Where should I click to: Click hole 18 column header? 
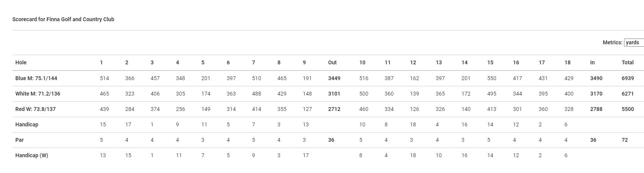pyautogui.click(x=567, y=62)
